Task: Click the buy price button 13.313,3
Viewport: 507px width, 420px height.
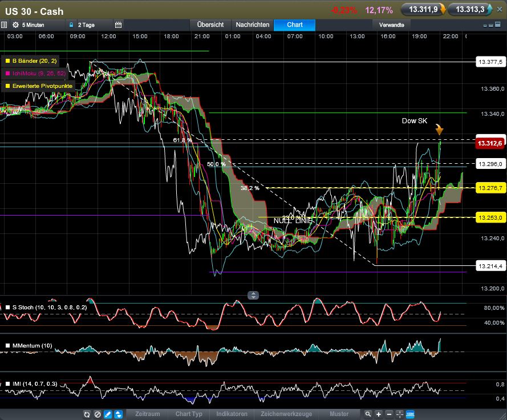Action: point(470,9)
